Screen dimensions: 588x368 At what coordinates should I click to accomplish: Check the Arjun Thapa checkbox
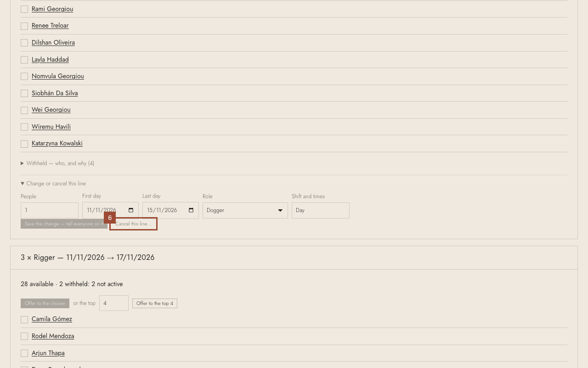pos(24,353)
